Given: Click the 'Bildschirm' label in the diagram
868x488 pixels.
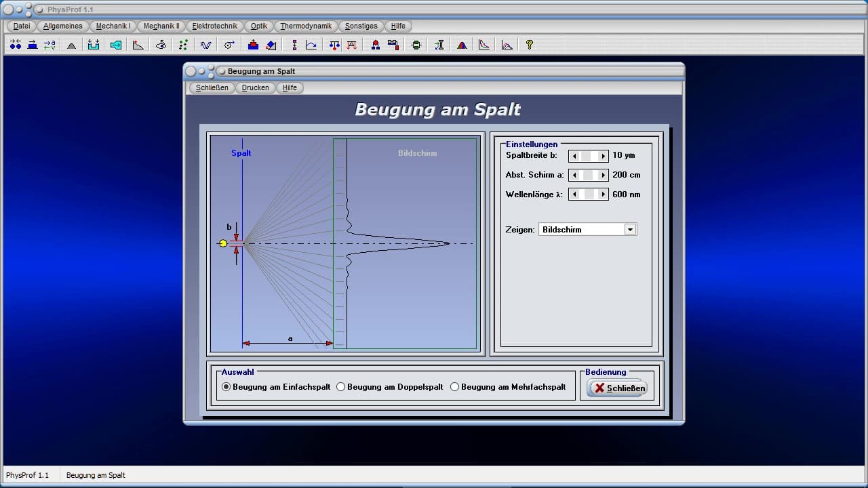Looking at the screenshot, I should pos(418,153).
